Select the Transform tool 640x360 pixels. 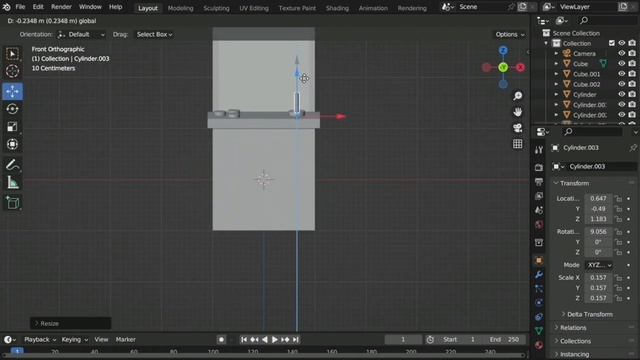click(12, 144)
